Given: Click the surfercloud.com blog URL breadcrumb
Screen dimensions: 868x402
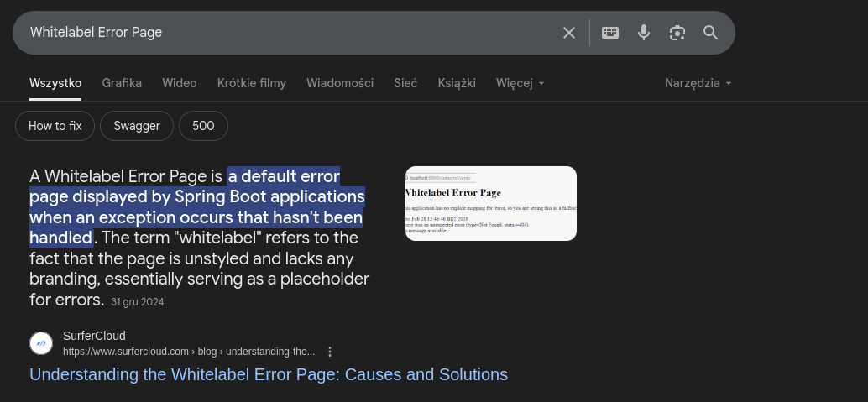Looking at the screenshot, I should 189,352.
